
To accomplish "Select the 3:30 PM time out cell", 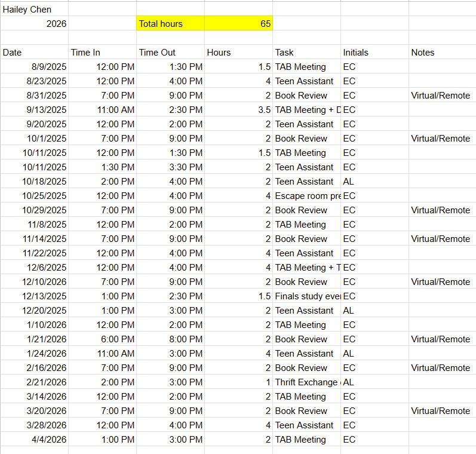I will click(x=170, y=167).
